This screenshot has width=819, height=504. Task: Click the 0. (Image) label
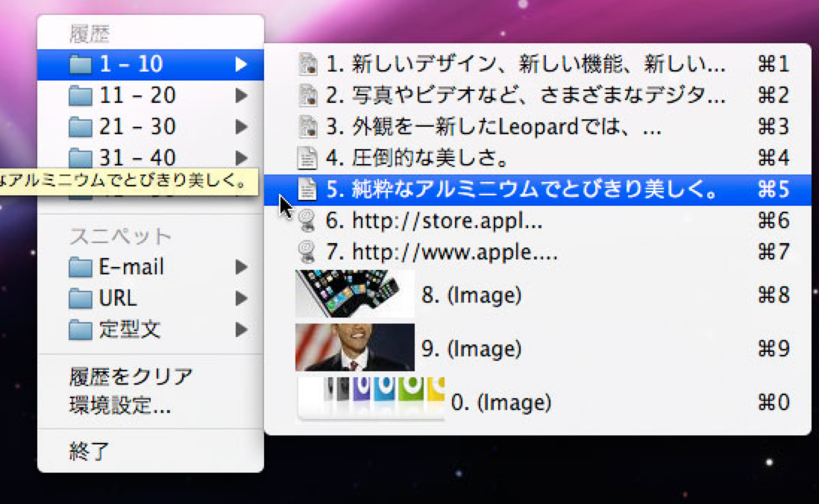(501, 402)
